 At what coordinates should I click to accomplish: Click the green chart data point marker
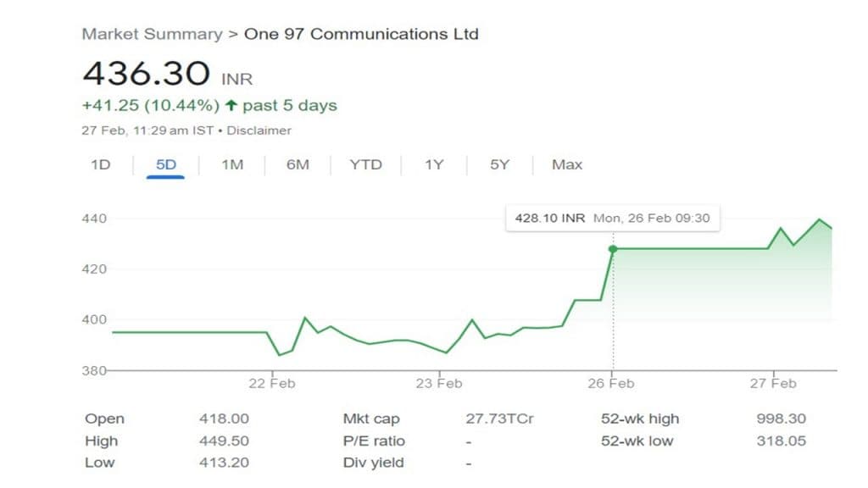[613, 249]
